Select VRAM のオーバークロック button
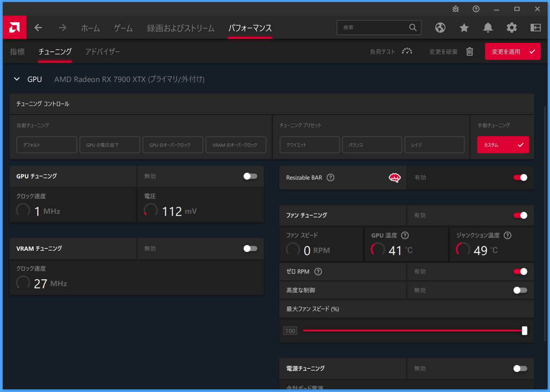 pyautogui.click(x=236, y=145)
